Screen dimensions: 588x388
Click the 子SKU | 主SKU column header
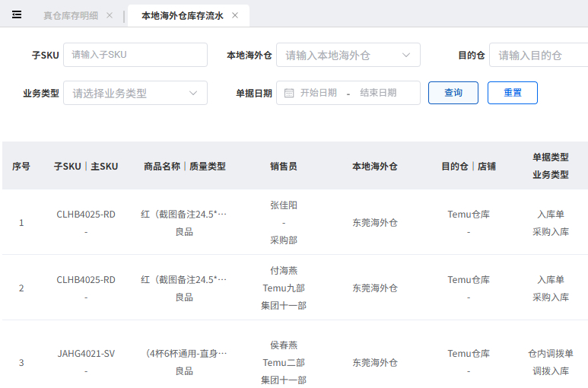[x=86, y=166]
